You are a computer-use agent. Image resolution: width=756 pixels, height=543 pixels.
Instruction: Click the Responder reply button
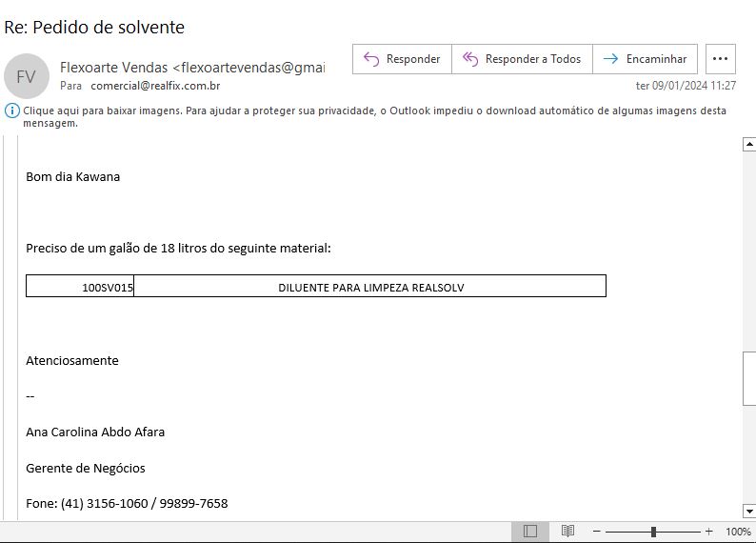pyautogui.click(x=402, y=59)
